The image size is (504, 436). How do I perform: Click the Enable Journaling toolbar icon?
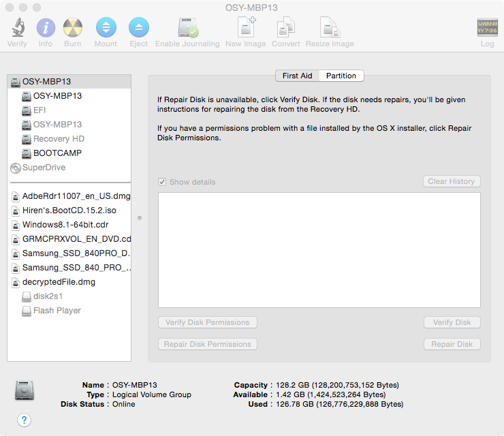point(188,28)
